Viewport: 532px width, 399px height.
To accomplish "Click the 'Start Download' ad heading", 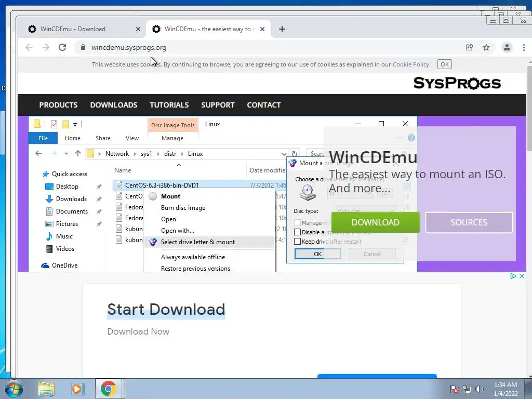I will (166, 310).
